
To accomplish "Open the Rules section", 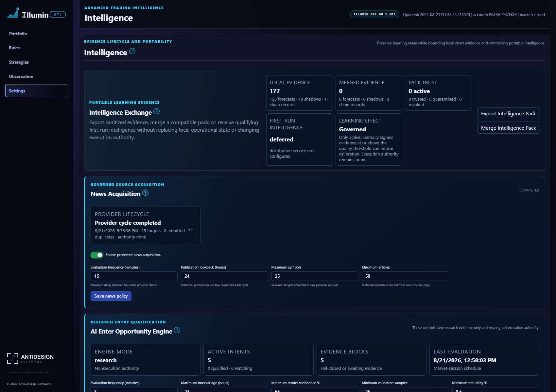I will [14, 48].
